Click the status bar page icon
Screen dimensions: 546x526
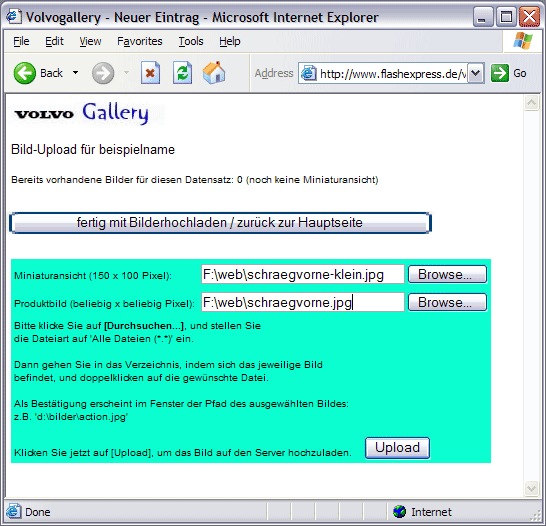tap(13, 512)
